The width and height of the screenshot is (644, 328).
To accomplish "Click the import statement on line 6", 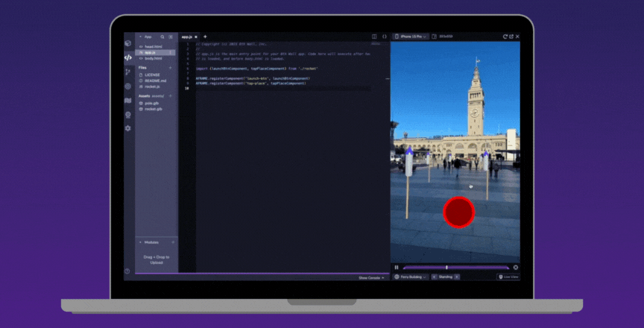I will click(x=256, y=69).
